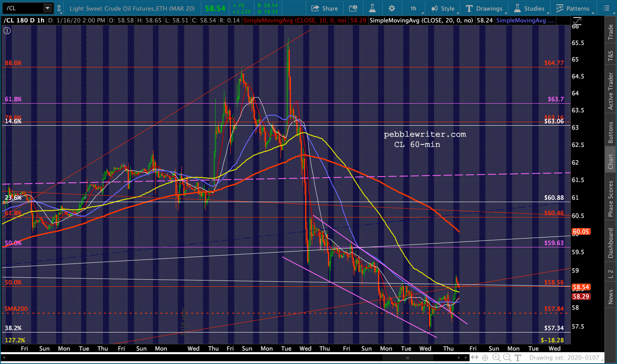The image size is (617, 364).
Task: Click the flask Edit studies icon
Action: (x=372, y=8)
